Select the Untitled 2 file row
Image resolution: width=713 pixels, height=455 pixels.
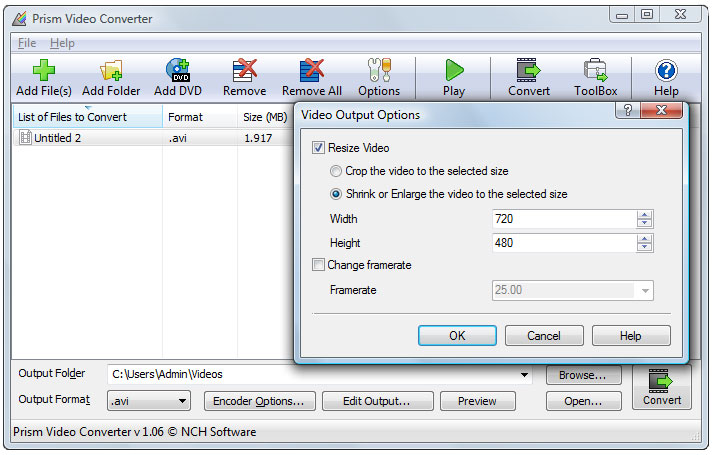pyautogui.click(x=153, y=138)
